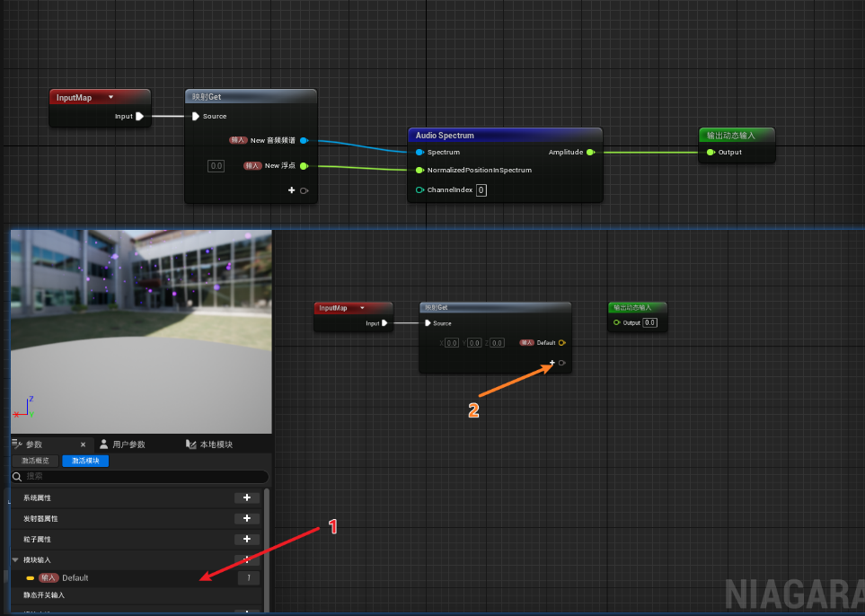The height and width of the screenshot is (616, 865).
Task: Select the lower 输出动态输入 node title
Action: pyautogui.click(x=632, y=307)
